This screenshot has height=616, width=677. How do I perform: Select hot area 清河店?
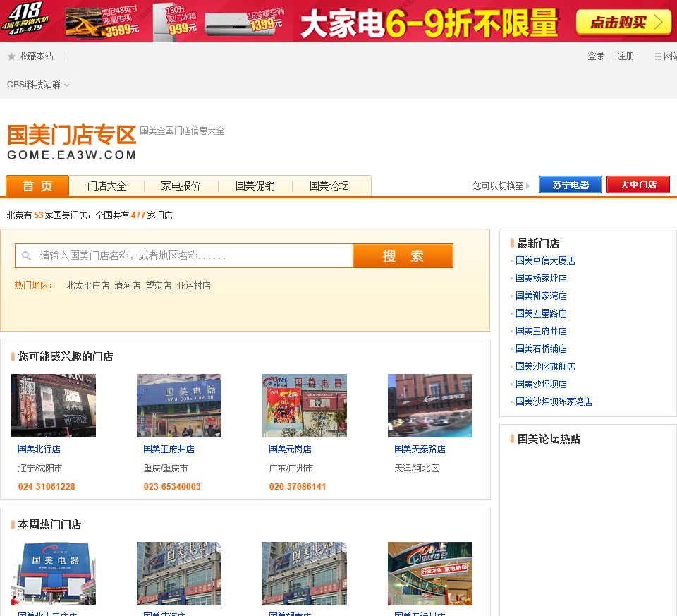coord(128,286)
